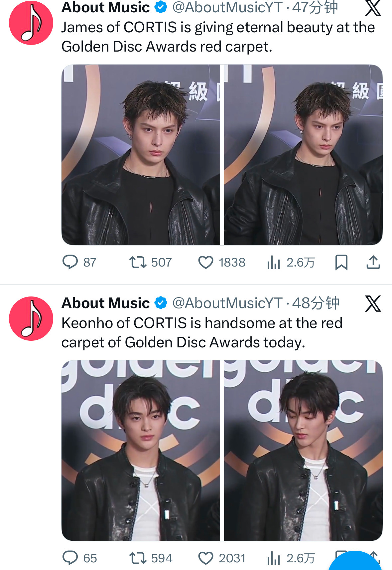The width and height of the screenshot is (392, 570).
Task: Open About Music name on James tweet
Action: point(106,7)
